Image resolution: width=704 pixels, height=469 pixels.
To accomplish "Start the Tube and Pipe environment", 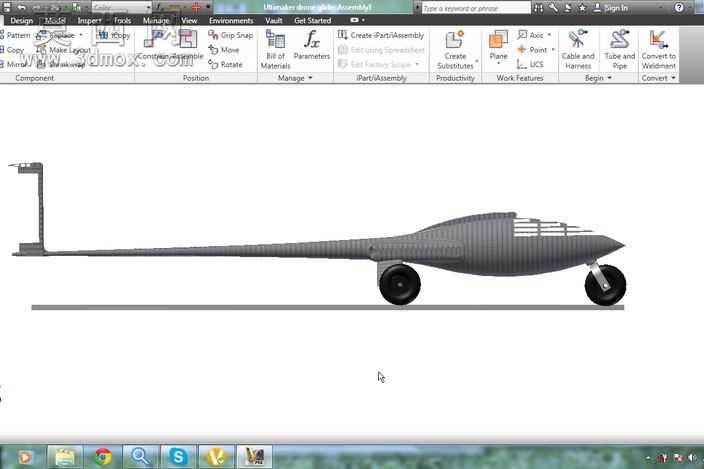I will [620, 49].
